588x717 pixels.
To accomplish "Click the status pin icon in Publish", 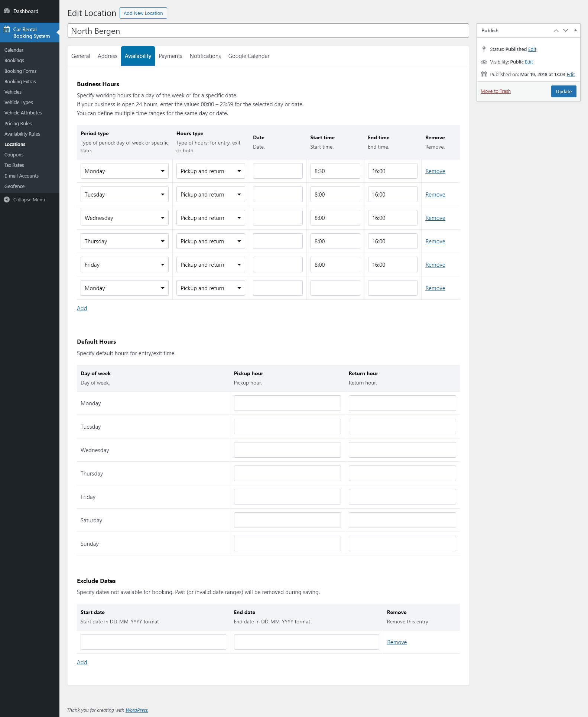I will pyautogui.click(x=484, y=49).
